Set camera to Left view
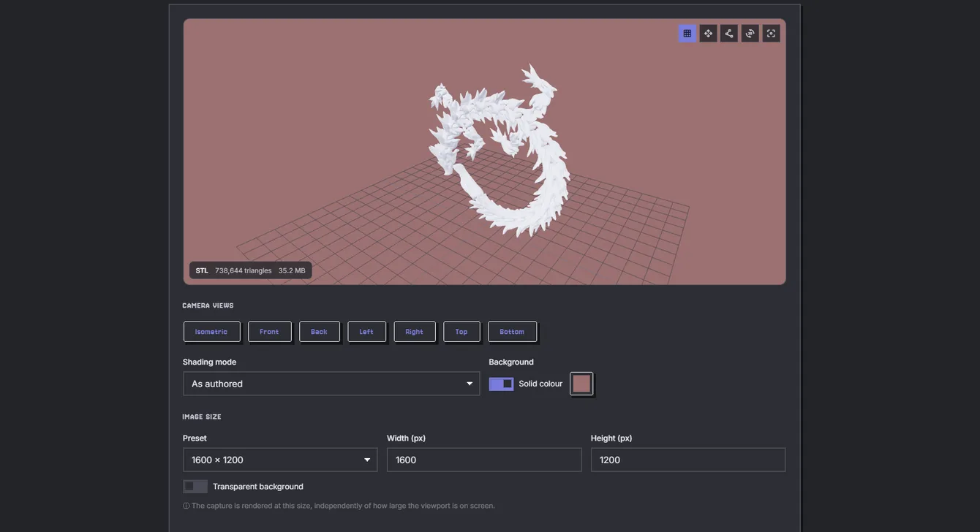 pos(366,332)
